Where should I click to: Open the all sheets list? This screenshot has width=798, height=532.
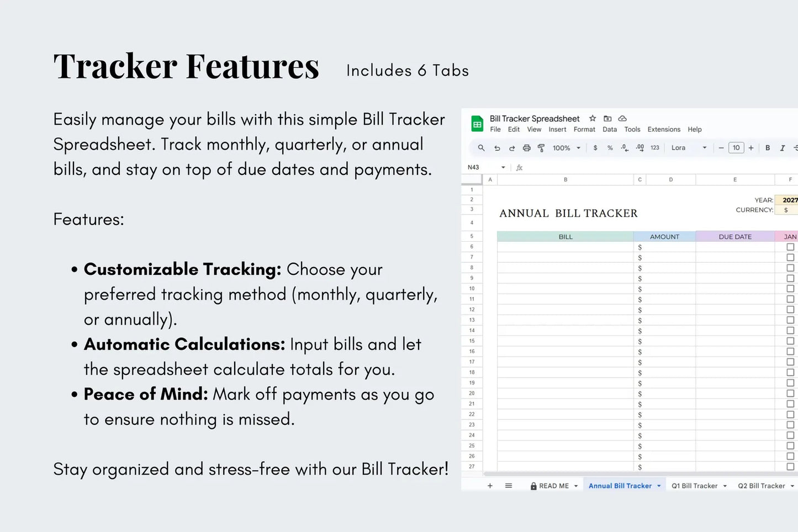[509, 485]
